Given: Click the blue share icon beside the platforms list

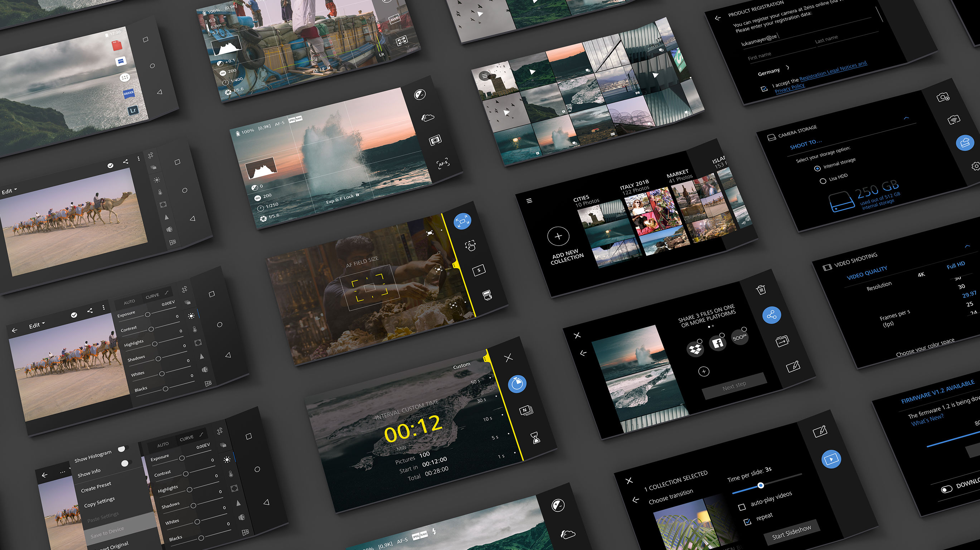Looking at the screenshot, I should pyautogui.click(x=772, y=315).
